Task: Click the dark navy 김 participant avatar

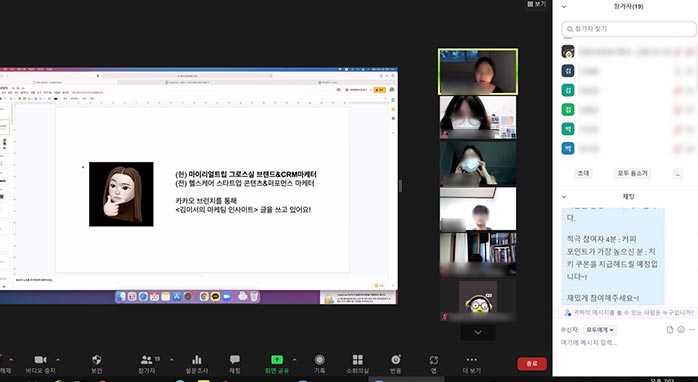Action: pos(568,71)
